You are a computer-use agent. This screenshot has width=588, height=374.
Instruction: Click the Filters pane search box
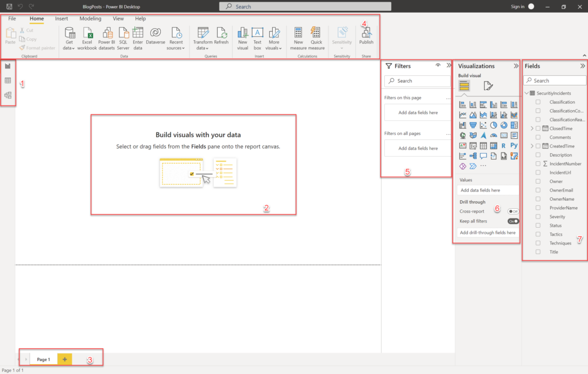[417, 81]
